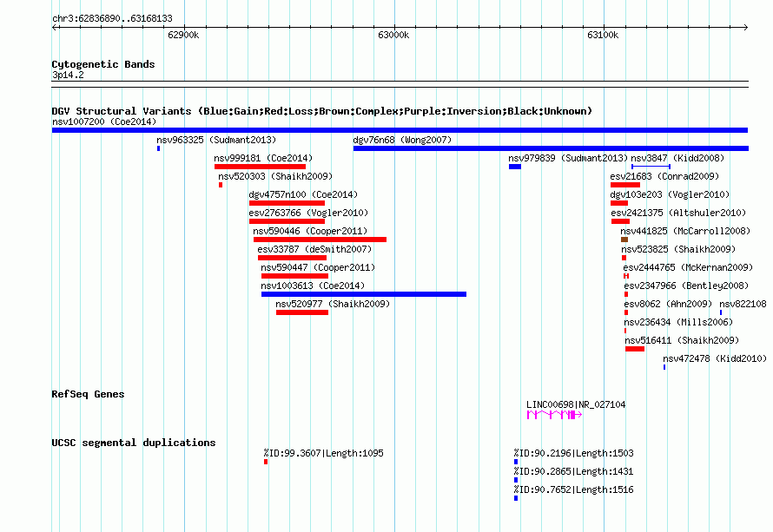Click the nsv1007200 (Coe2014) variant label
Screen dimensions: 773x532
click(104, 122)
